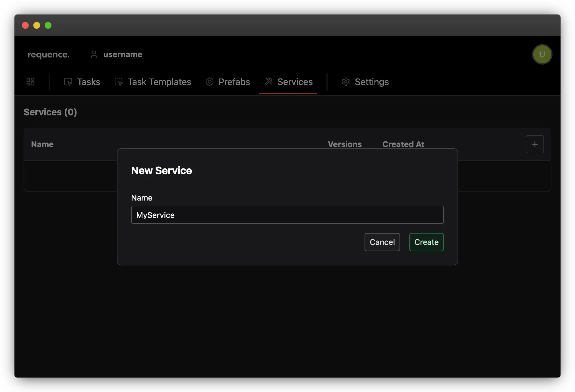Switch to the Tasks tab
The image size is (575, 392).
click(x=88, y=82)
